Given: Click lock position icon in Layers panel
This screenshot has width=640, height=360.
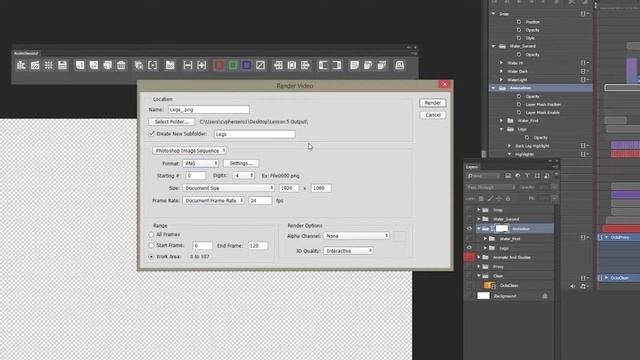Looking at the screenshot, I should [499, 199].
